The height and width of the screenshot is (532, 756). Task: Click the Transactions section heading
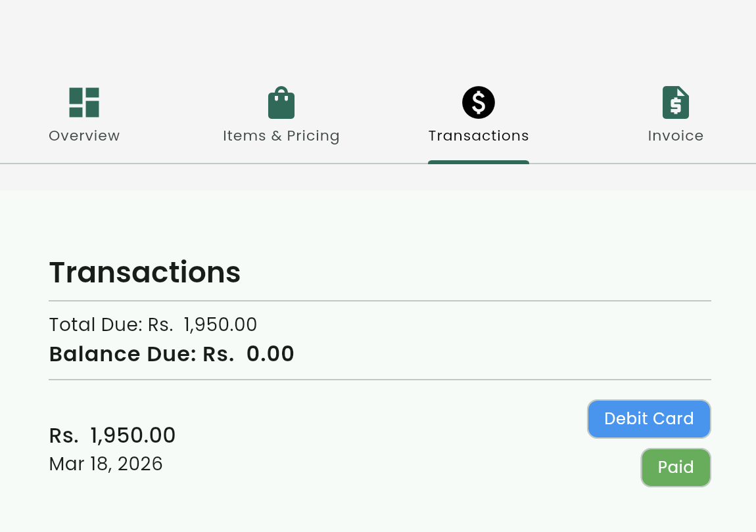pyautogui.click(x=145, y=273)
